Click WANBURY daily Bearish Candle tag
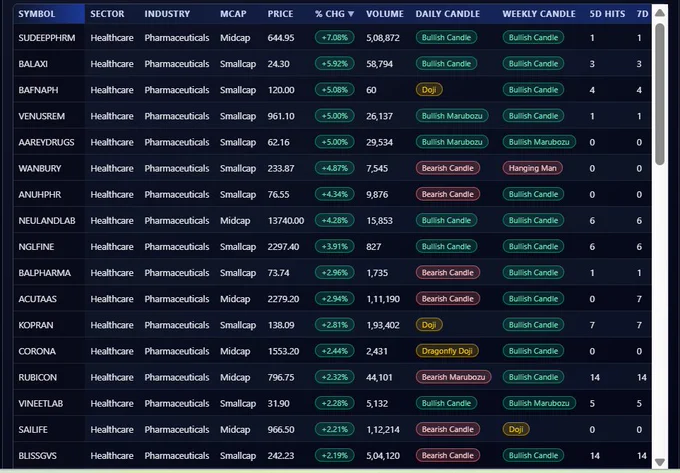The image size is (680, 473). [448, 168]
